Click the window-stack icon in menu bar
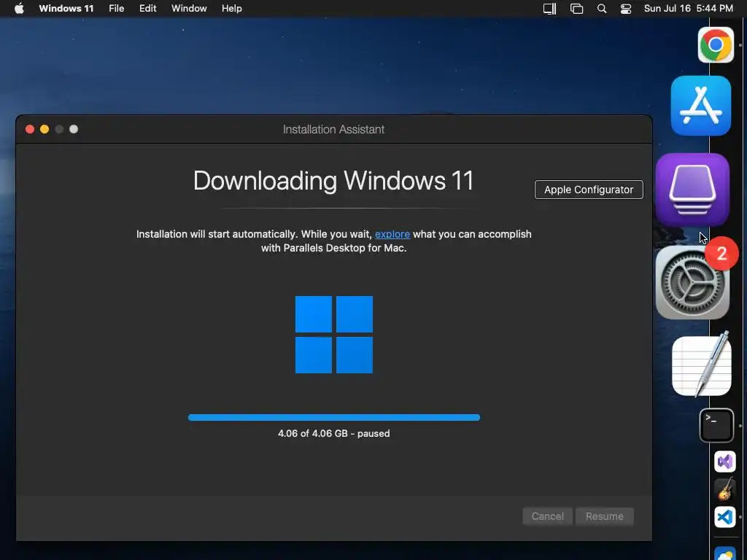This screenshot has height=560, width=747. click(576, 9)
